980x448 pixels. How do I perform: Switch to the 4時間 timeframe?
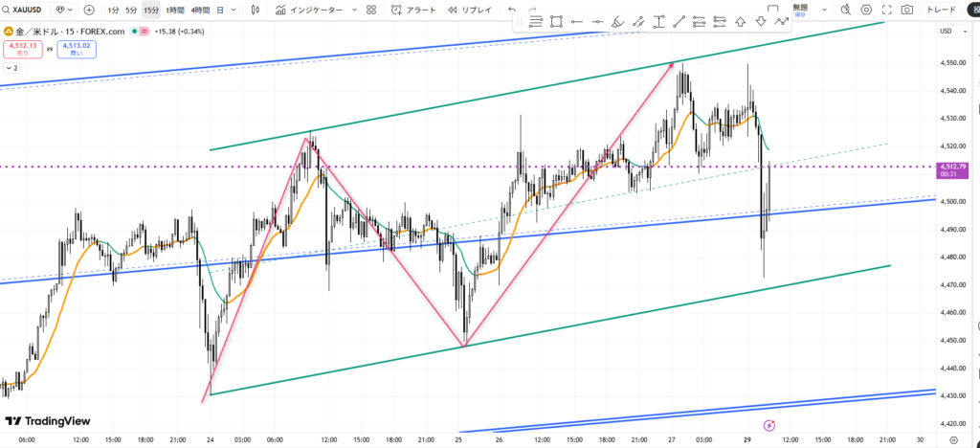click(x=200, y=10)
